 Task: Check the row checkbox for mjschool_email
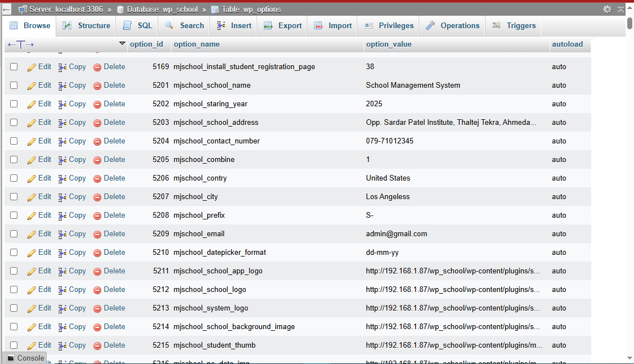pos(14,233)
